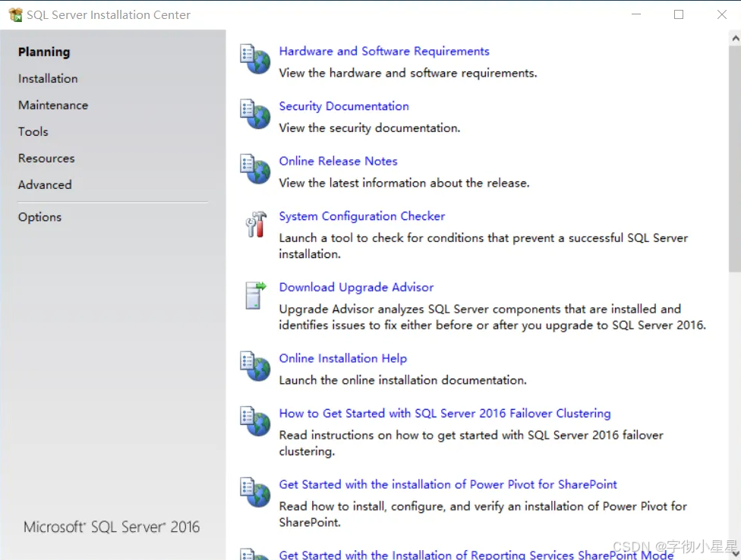Click the vertical scrollbar thumb
The image size is (741, 560).
735,159
